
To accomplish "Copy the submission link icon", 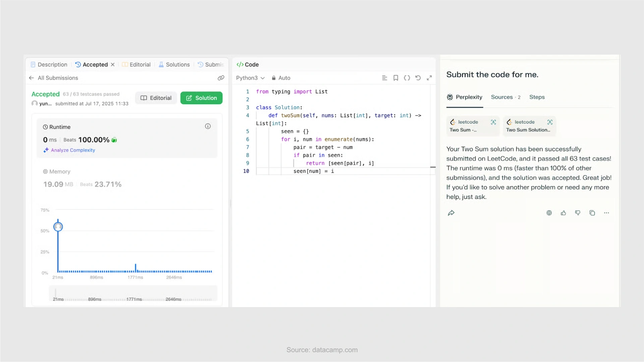I will click(221, 78).
